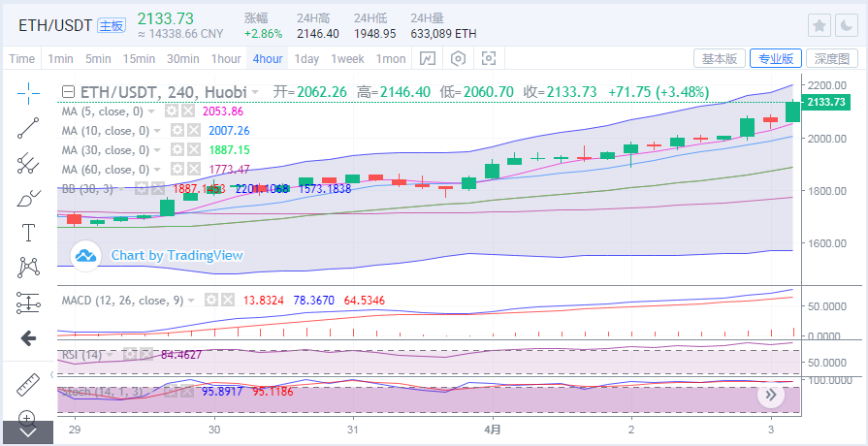Remove the MA (5, close, 0) indicator
This screenshot has width=868, height=446.
tap(189, 111)
